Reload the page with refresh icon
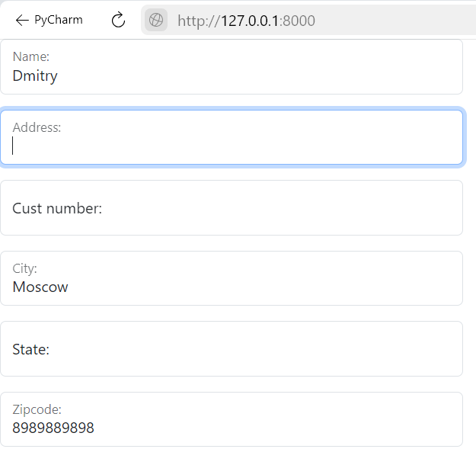This screenshot has height=465, width=476. coord(118,20)
